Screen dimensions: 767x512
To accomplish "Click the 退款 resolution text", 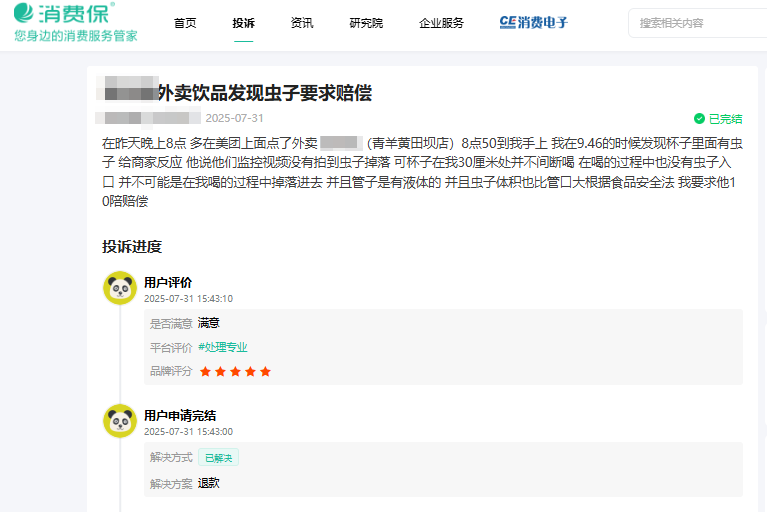I will click(x=209, y=483).
